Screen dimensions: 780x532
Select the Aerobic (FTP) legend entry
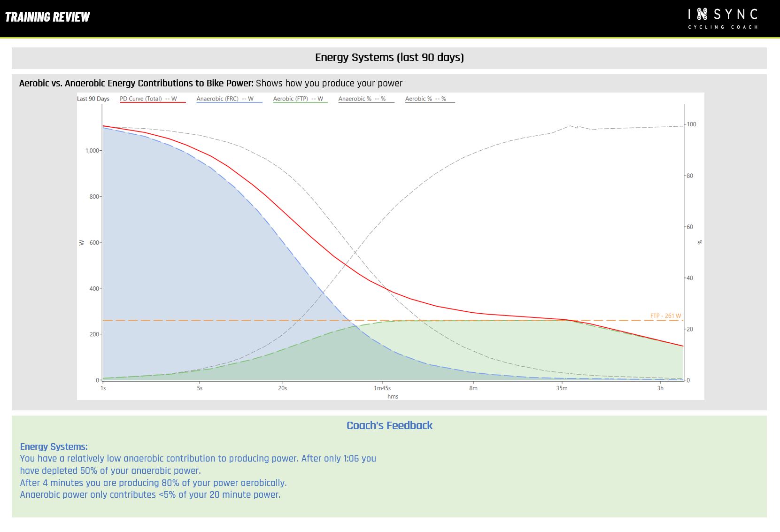tap(300, 99)
